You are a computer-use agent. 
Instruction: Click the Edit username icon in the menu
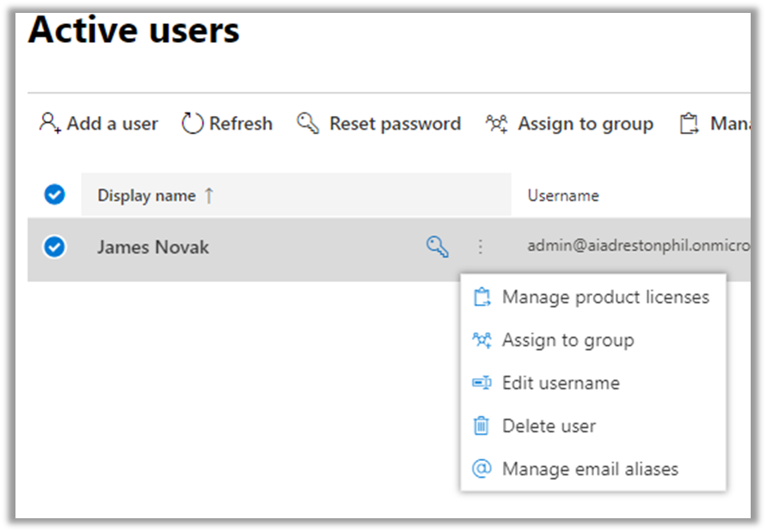pos(482,383)
